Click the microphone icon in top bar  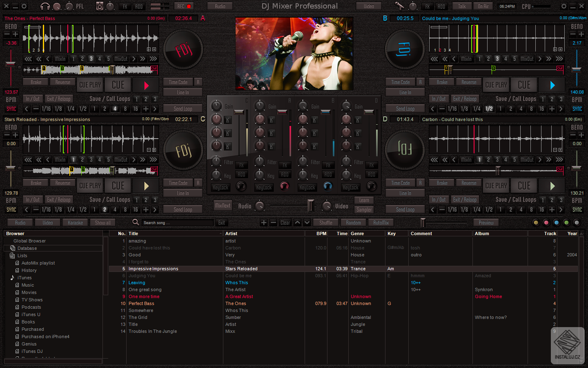pos(399,6)
